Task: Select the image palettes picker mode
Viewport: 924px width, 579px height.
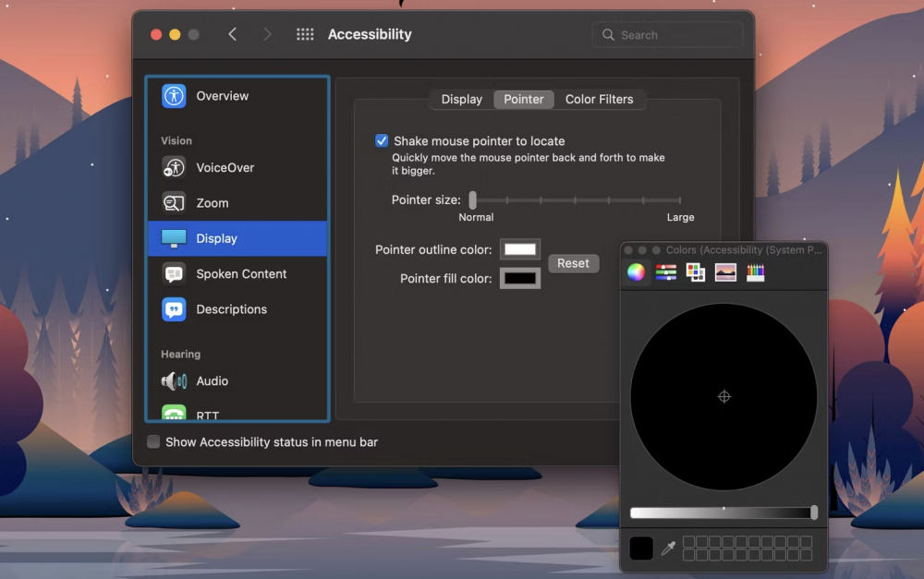Action: [725, 272]
